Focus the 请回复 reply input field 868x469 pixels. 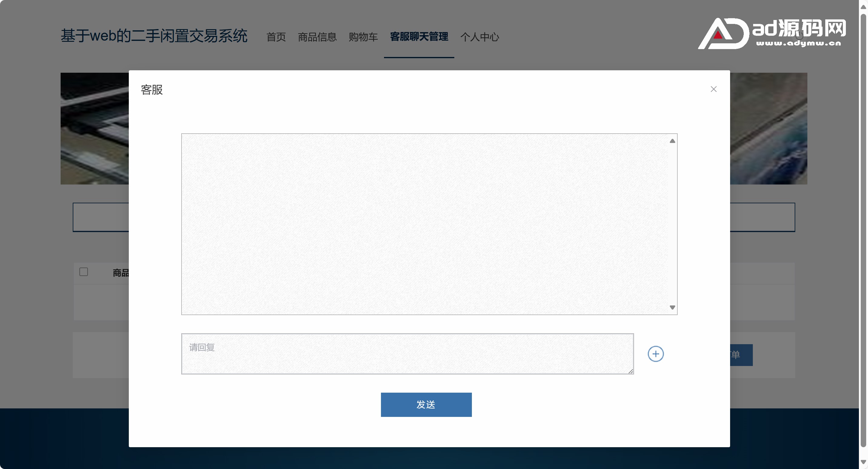click(407, 354)
